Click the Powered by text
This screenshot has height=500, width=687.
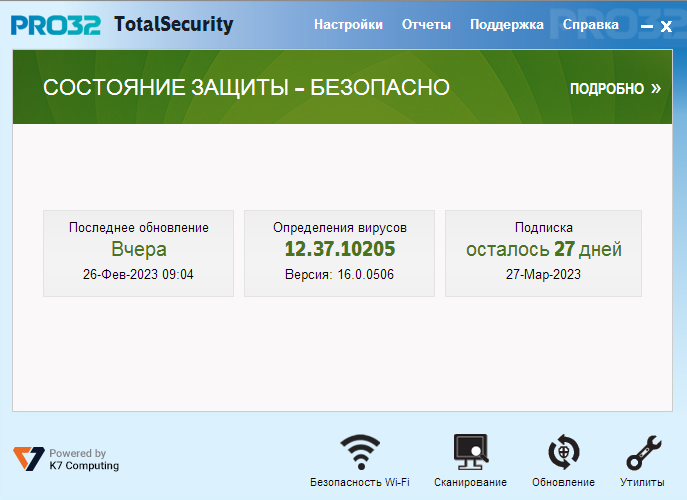point(78,453)
